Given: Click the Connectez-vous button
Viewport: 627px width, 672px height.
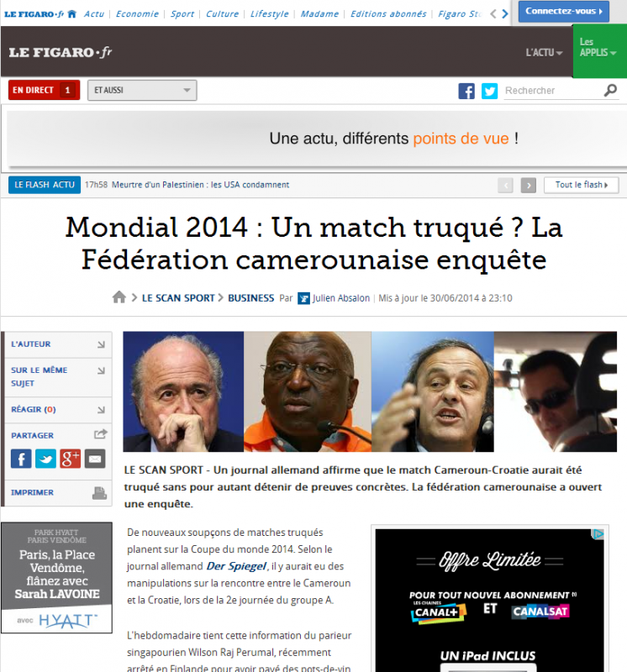Looking at the screenshot, I should click(x=563, y=11).
